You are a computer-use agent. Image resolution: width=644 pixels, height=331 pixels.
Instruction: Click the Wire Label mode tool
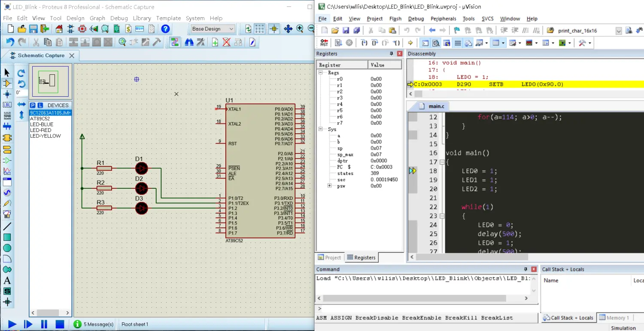pos(7,105)
